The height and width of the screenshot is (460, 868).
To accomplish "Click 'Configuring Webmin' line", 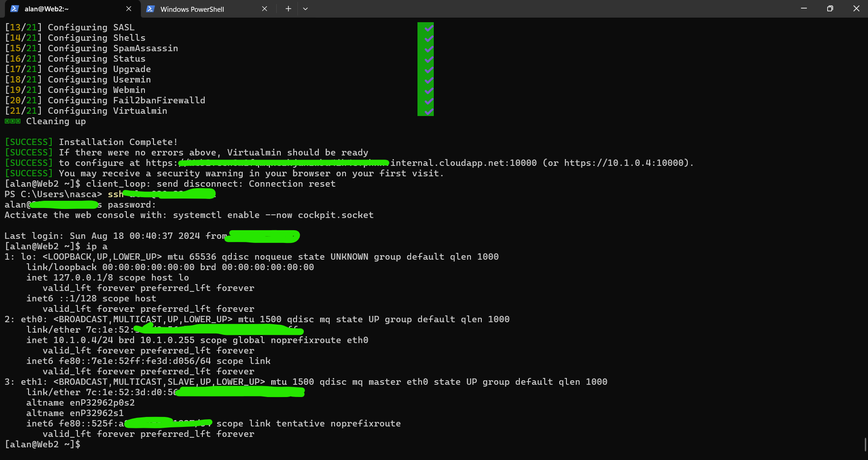I will 75,90.
